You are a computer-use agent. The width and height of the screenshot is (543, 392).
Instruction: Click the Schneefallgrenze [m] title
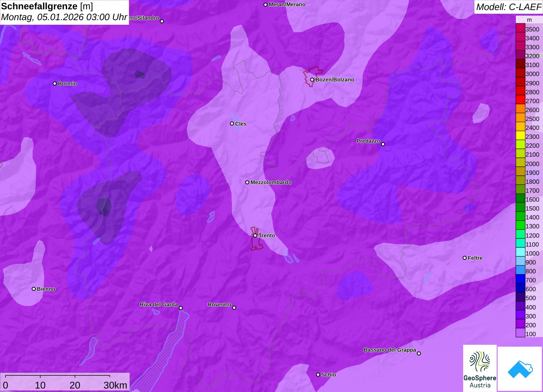pos(47,6)
